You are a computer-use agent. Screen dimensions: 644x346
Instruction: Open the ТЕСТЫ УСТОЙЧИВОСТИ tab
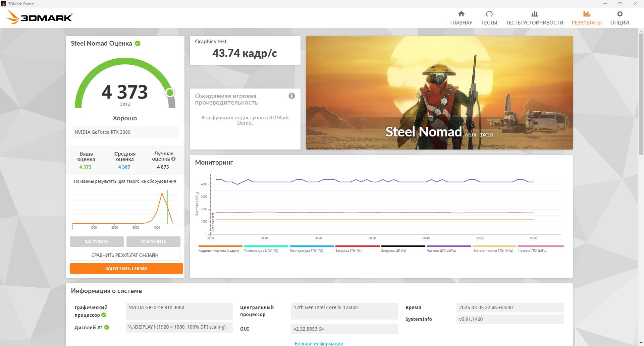tap(534, 18)
